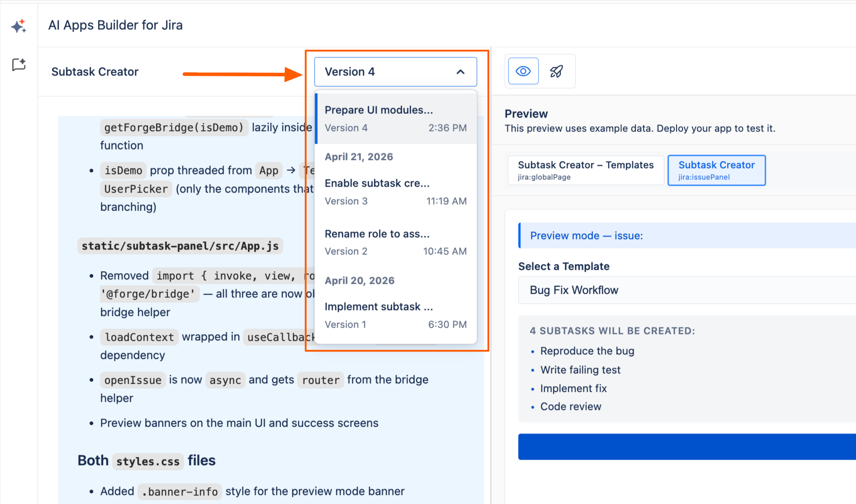Click the static/subtask-panel/src/App.js file path
856x504 pixels.
(180, 246)
